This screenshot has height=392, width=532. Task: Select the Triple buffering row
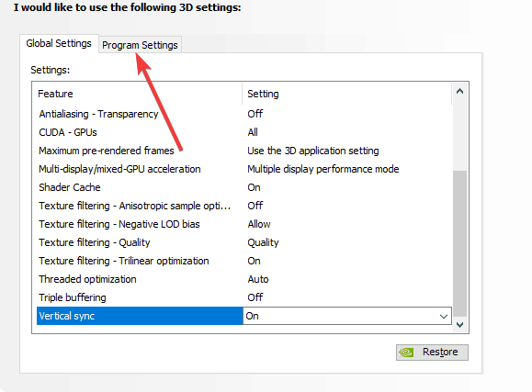pos(244,297)
